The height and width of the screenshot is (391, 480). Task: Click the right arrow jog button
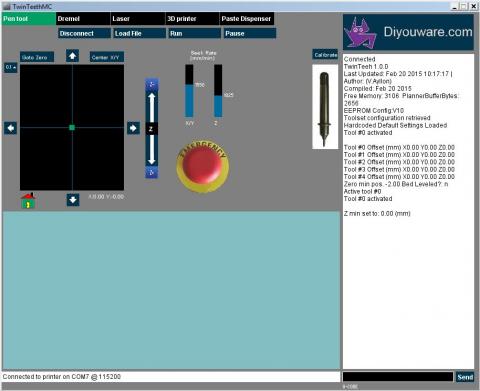click(x=133, y=128)
